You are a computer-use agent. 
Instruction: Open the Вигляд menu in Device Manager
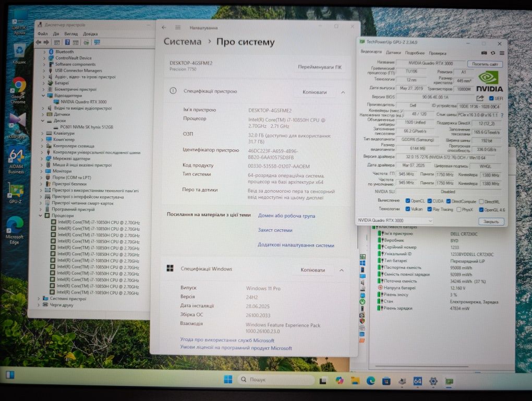pyautogui.click(x=71, y=34)
